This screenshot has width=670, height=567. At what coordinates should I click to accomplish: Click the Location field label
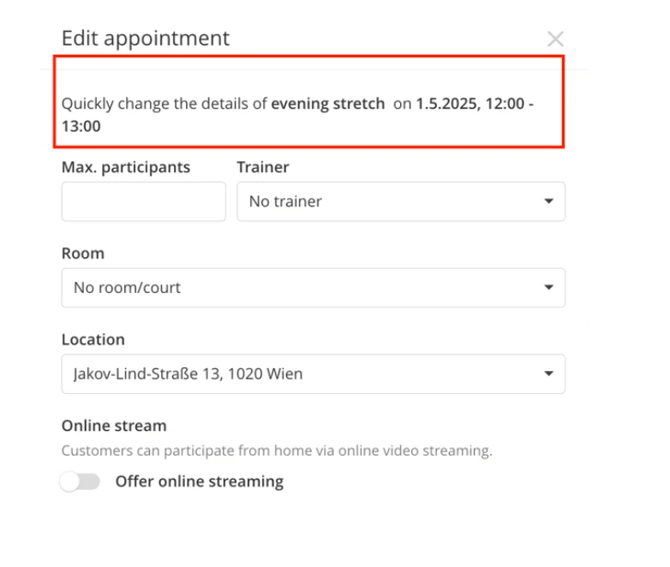point(93,340)
